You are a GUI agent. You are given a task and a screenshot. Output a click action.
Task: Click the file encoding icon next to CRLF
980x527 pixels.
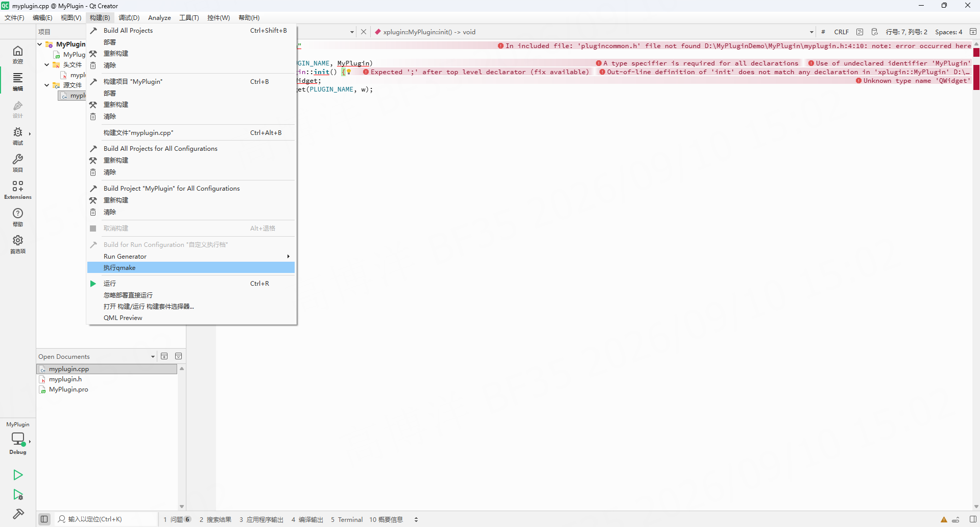(x=859, y=32)
